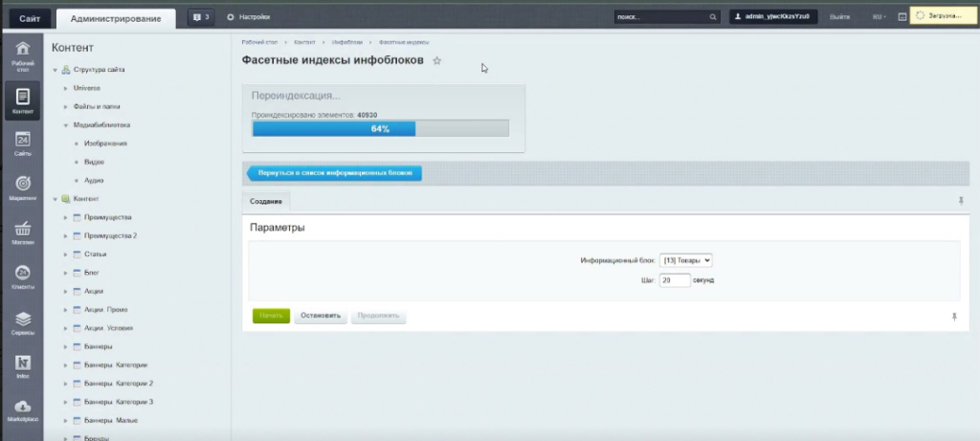
Task: Open the RU language selector
Action: point(879,17)
